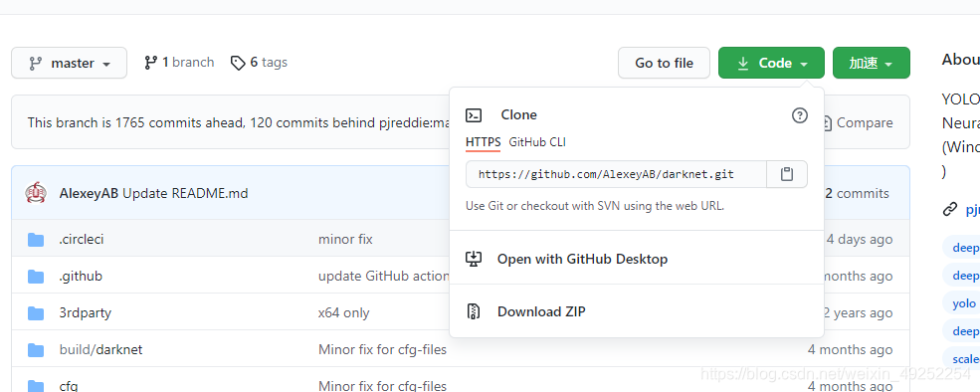This screenshot has height=392, width=980.
Task: View the 6 tags link
Action: [x=259, y=63]
